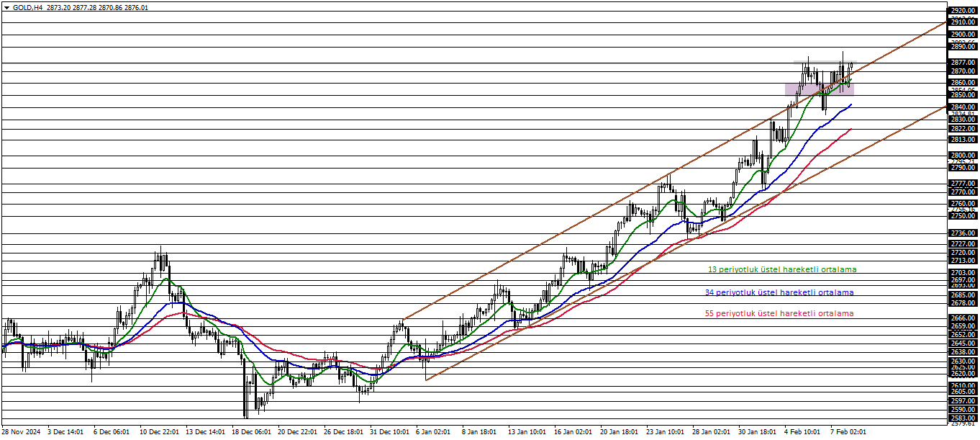
Task: Click the 16 Jan 02:01 time label
Action: pos(574,432)
